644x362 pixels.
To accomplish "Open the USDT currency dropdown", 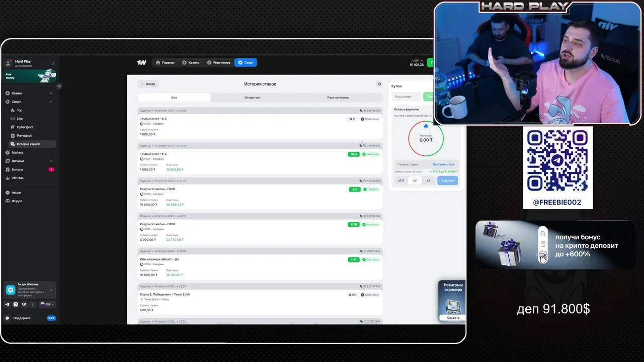I will (417, 60).
